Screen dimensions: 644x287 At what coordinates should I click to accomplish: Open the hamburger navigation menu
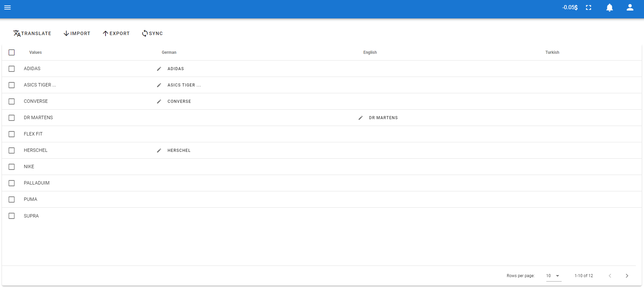coord(7,7)
